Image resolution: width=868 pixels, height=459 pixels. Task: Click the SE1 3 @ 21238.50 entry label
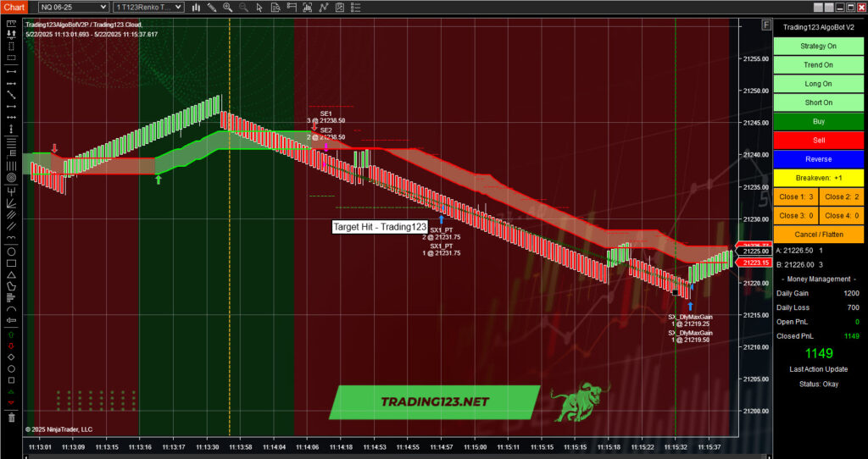coord(326,117)
